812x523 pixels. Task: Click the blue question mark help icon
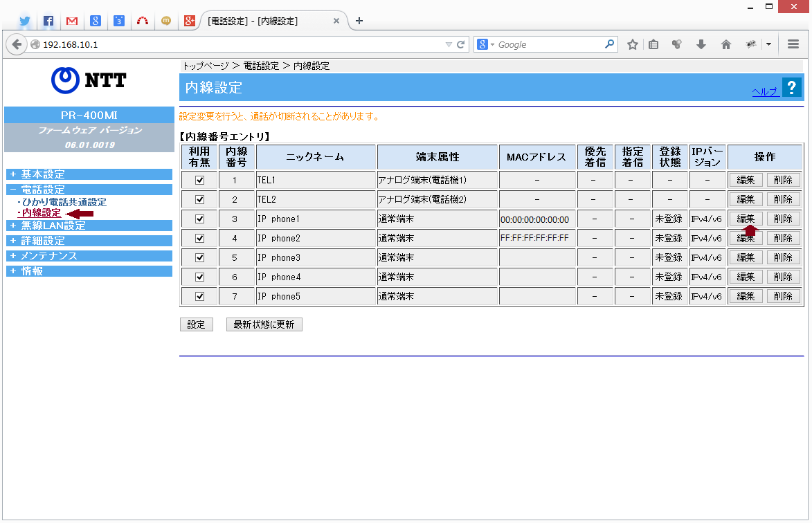coord(792,87)
